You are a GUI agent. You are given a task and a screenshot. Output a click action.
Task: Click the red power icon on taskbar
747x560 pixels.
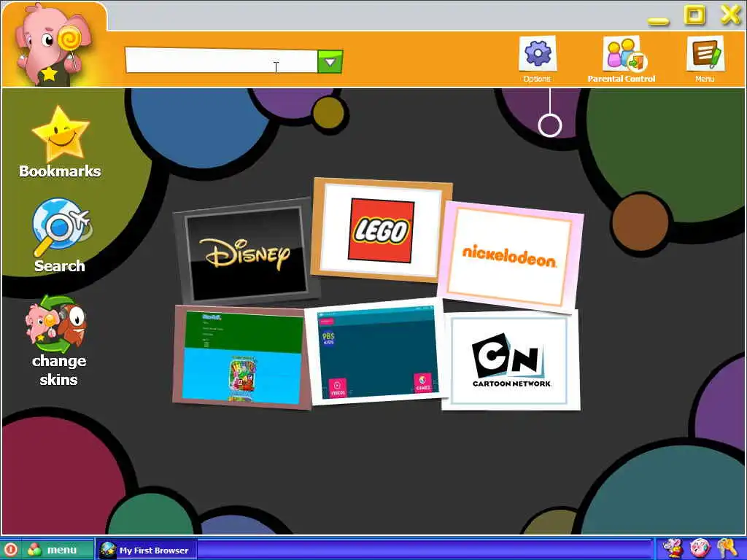pyautogui.click(x=10, y=550)
